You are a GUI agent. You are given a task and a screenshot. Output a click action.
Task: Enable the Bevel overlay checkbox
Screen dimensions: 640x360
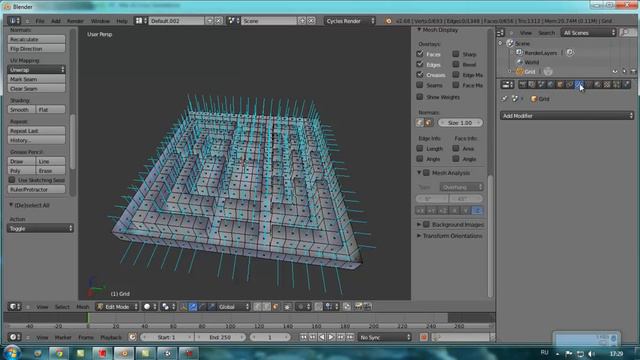[x=456, y=64]
